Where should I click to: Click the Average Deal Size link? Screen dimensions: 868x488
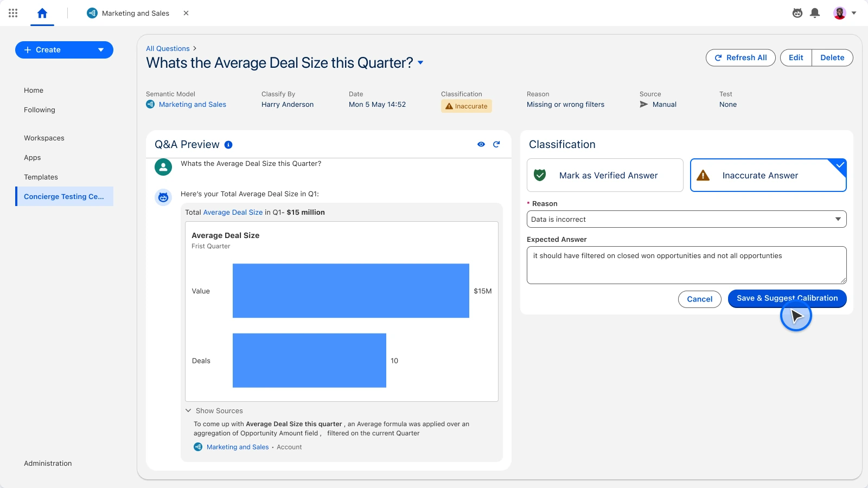point(233,212)
